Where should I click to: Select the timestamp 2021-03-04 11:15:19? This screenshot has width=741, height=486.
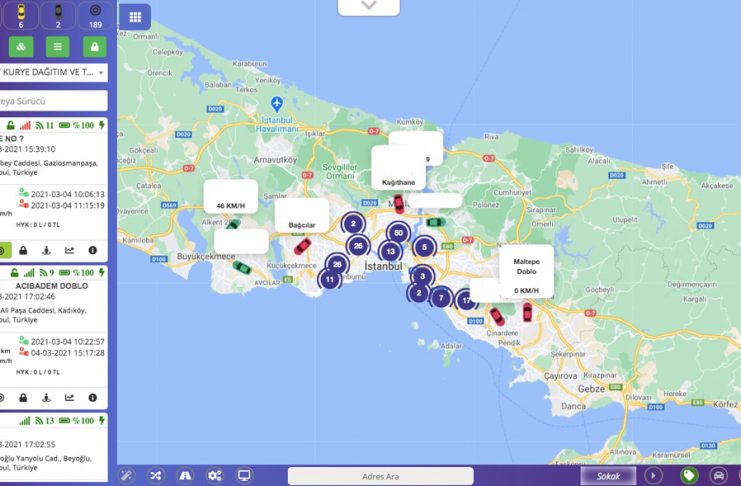[68, 206]
